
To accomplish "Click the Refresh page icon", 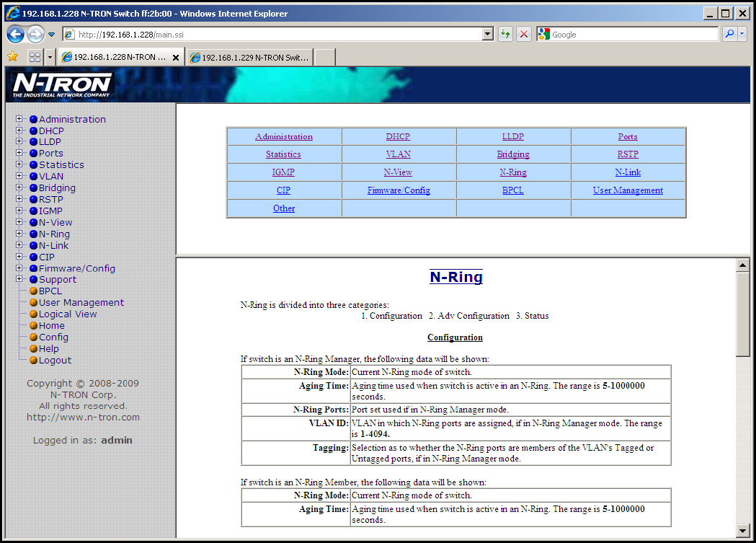I will [x=505, y=34].
